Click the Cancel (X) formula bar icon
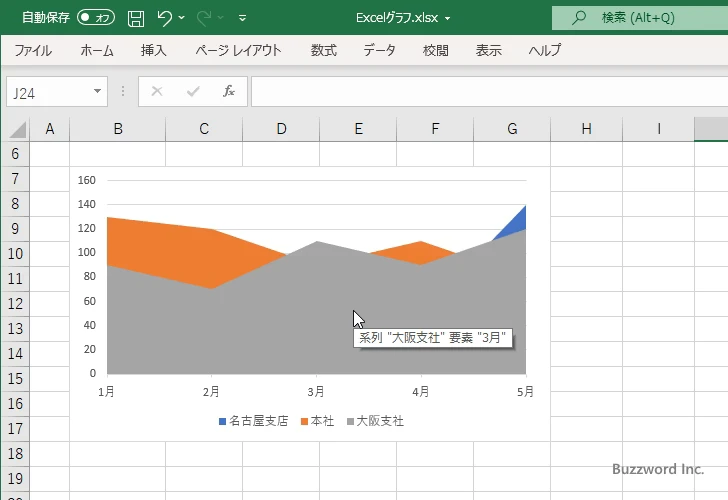The image size is (728, 500). point(157,91)
